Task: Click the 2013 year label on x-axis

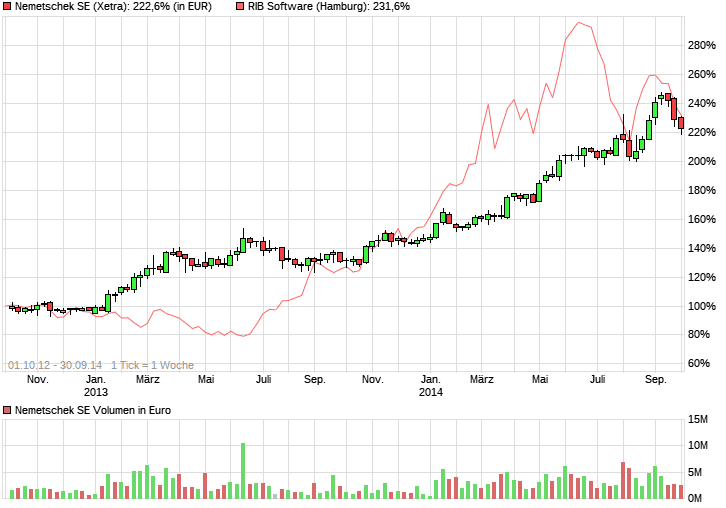Action: [96, 392]
